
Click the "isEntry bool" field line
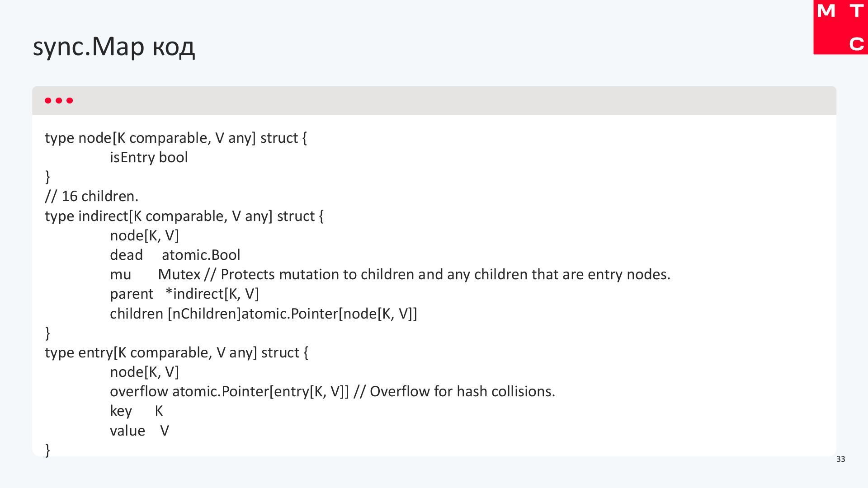pos(149,157)
